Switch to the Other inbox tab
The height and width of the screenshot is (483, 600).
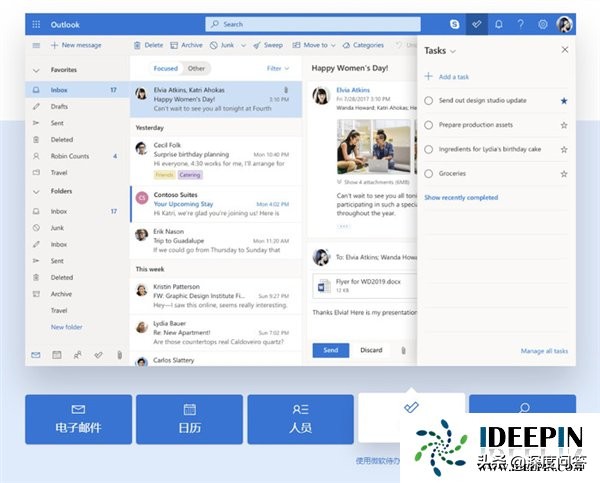196,69
